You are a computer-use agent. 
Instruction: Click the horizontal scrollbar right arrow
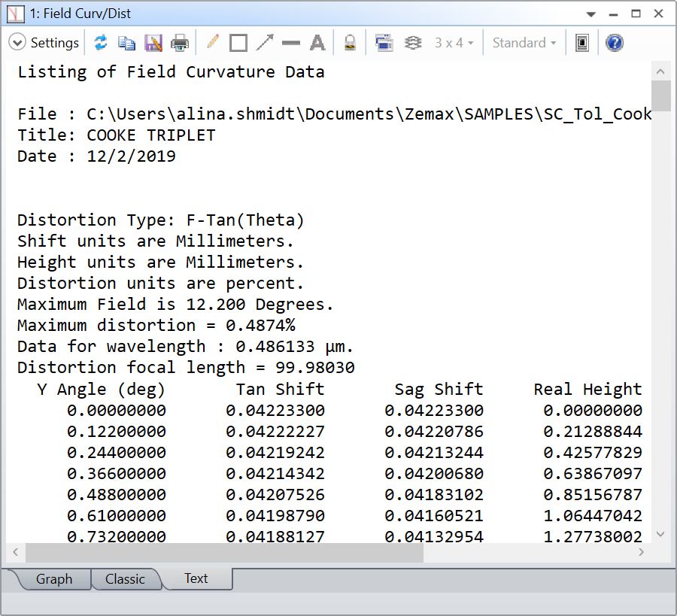(641, 552)
